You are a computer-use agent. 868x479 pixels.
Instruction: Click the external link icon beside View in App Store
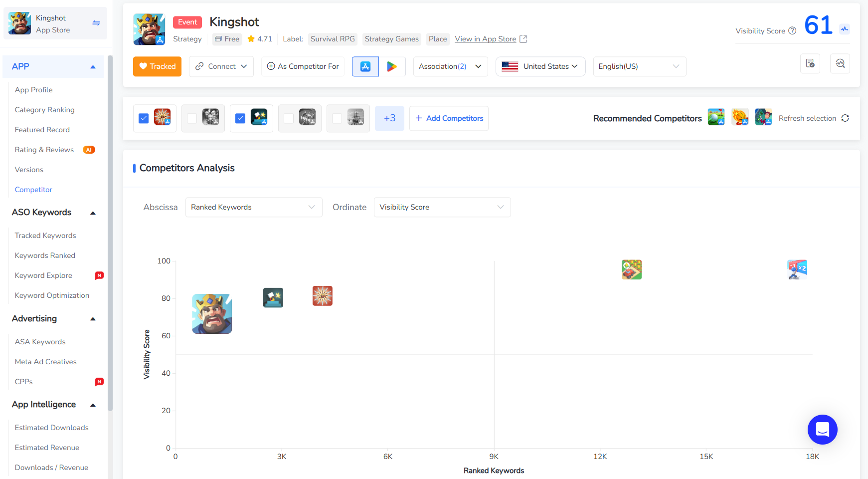click(523, 39)
